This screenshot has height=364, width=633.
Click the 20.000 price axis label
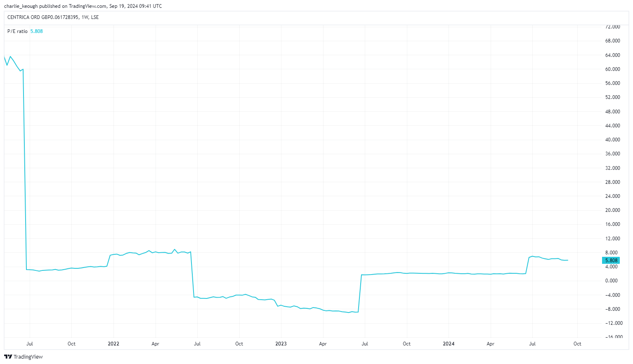click(612, 210)
